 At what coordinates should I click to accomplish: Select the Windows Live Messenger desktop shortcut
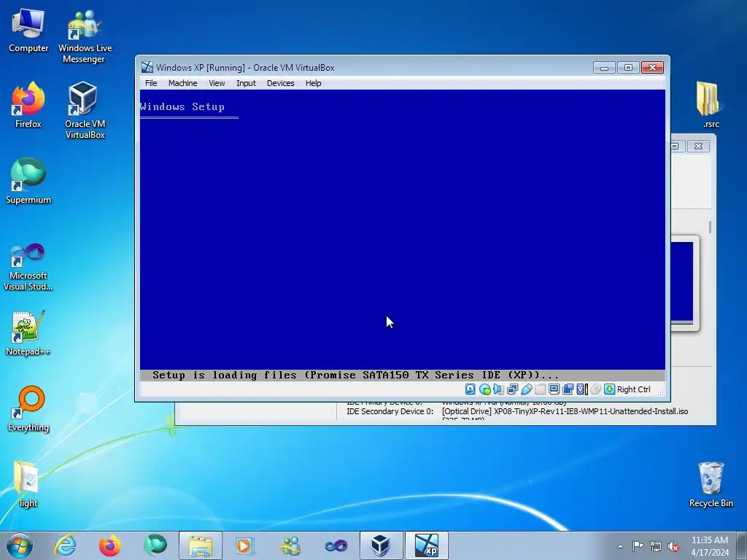pyautogui.click(x=85, y=36)
